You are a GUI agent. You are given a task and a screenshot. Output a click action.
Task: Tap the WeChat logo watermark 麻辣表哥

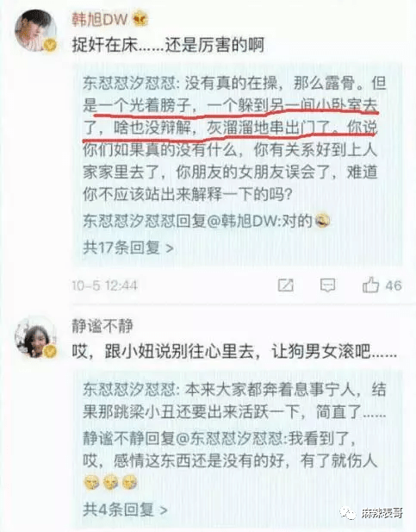click(x=371, y=513)
